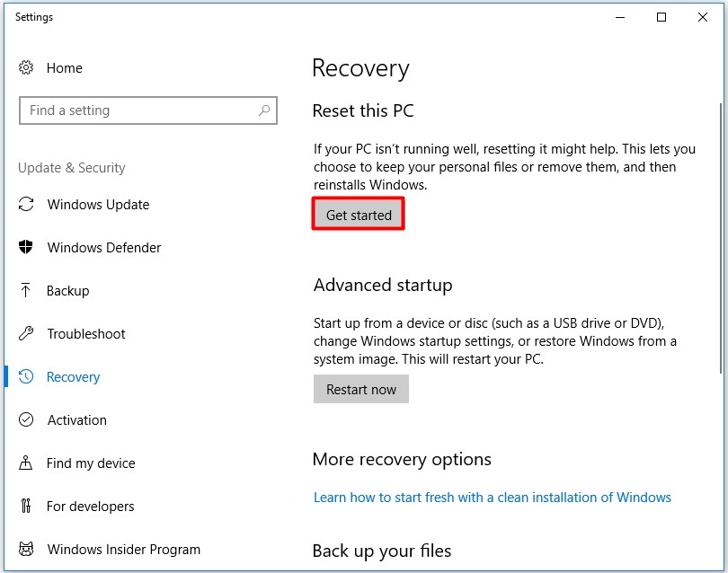Screen dimensions: 728x573
Task: Click the magnifier icon in the search box
Action: pos(265,110)
